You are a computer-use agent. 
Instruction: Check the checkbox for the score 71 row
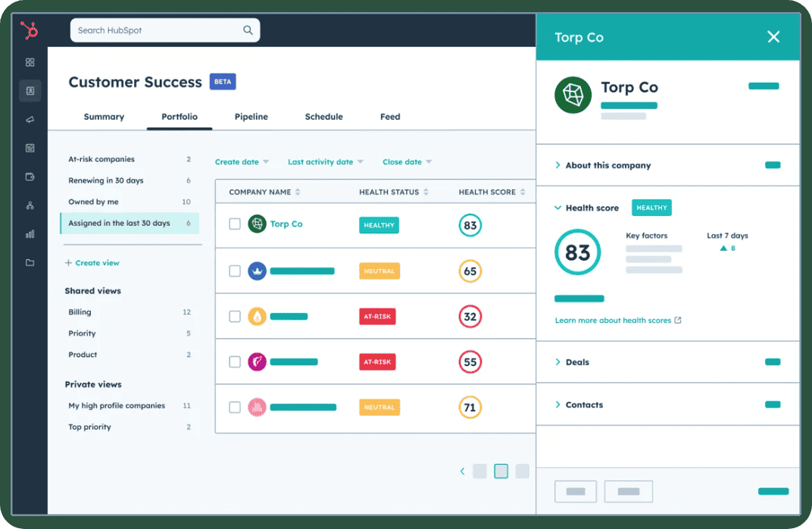235,407
